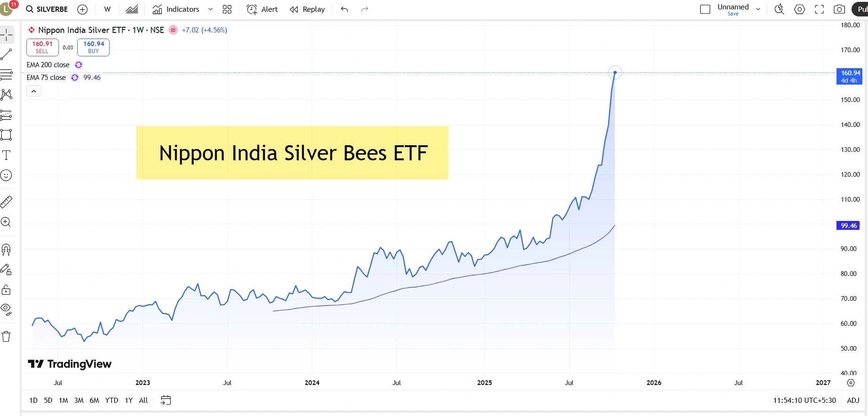This screenshot has height=416, width=868.
Task: Open the Fibonacci retracement tool
Action: (6, 74)
